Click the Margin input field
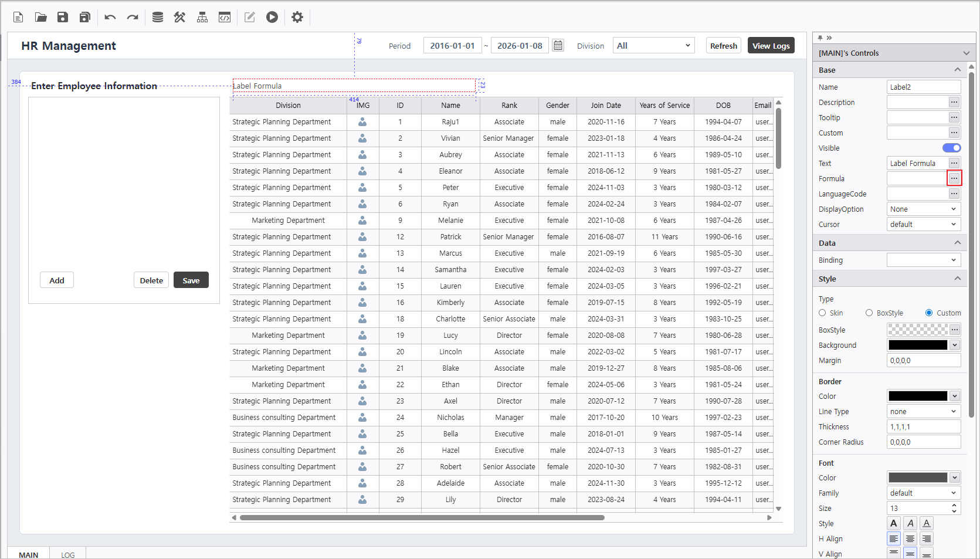The width and height of the screenshot is (980, 559). 923,361
